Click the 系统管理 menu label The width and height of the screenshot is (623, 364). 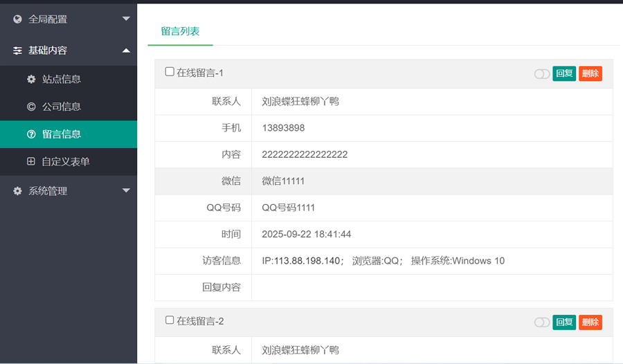pos(48,191)
